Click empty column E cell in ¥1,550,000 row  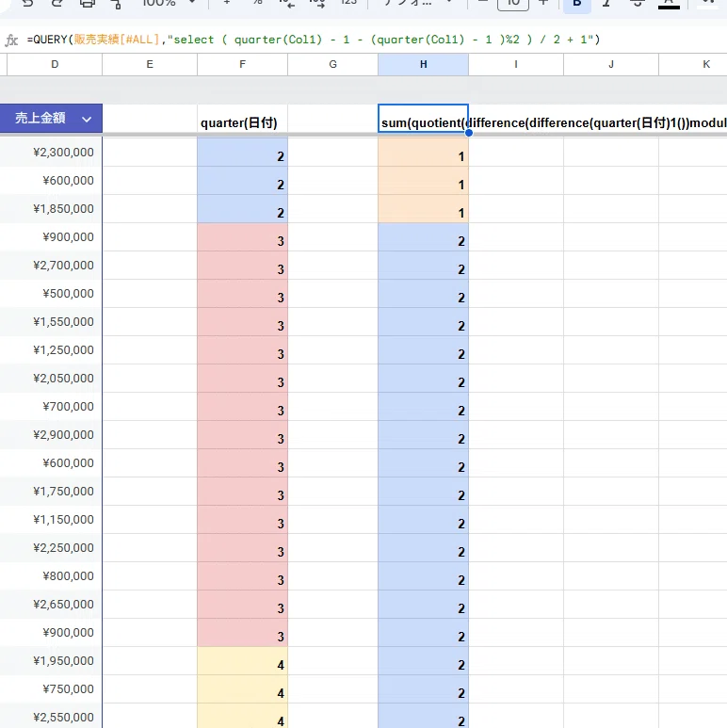click(x=150, y=322)
